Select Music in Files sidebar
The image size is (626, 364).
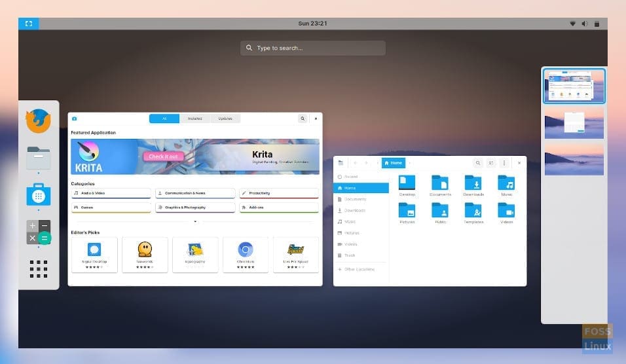[x=361, y=221]
